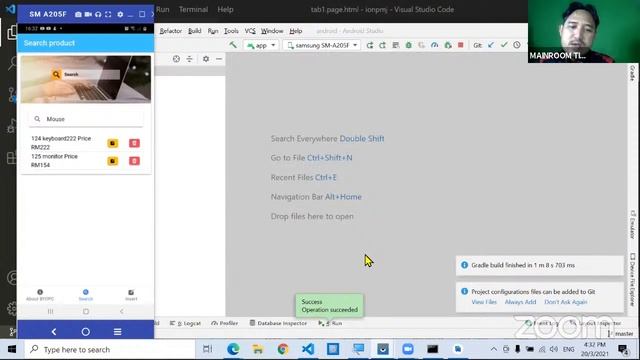Click the Git Commit checkmark icon
Viewport: 640px width, 360px height.
point(504,45)
